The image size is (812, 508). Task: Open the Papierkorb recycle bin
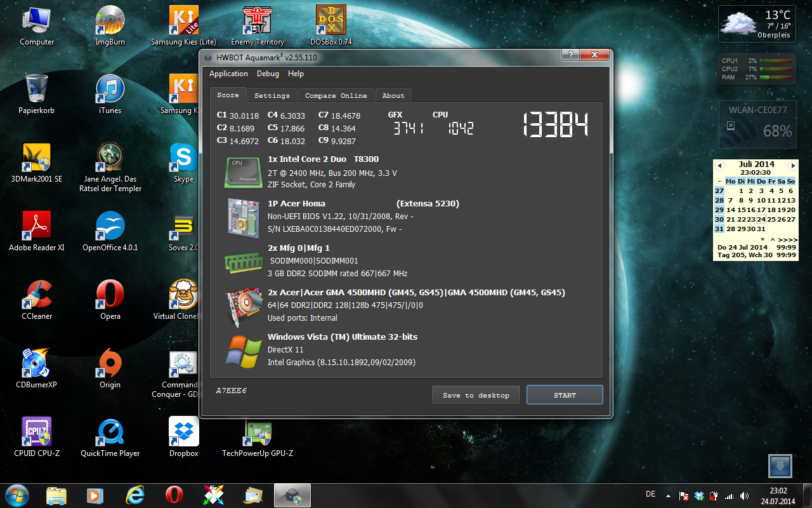click(x=37, y=94)
